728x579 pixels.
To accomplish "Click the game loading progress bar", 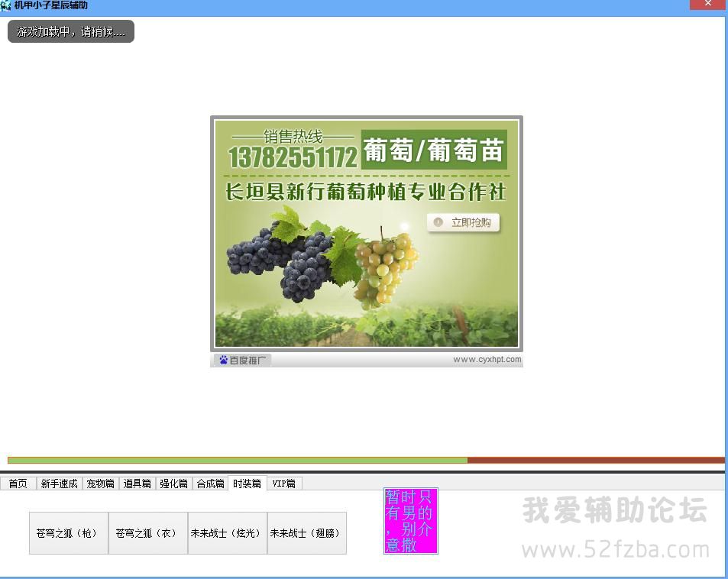I will pyautogui.click(x=365, y=460).
